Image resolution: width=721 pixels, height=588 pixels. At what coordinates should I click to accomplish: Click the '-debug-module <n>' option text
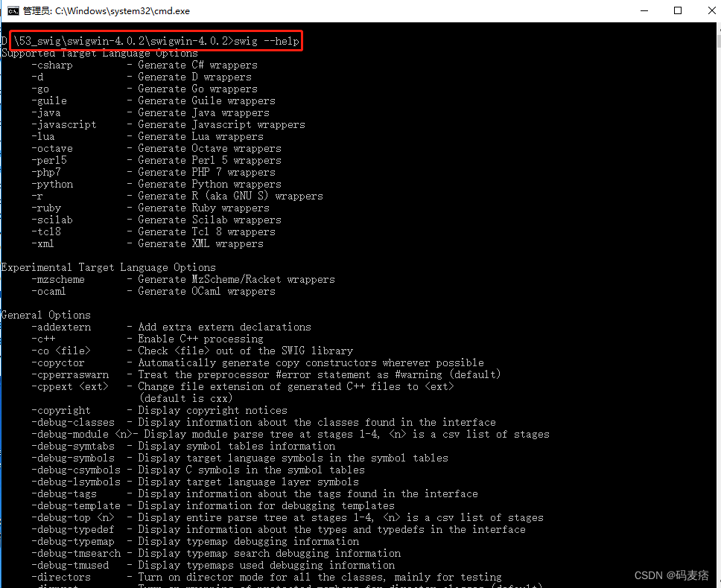coord(82,435)
